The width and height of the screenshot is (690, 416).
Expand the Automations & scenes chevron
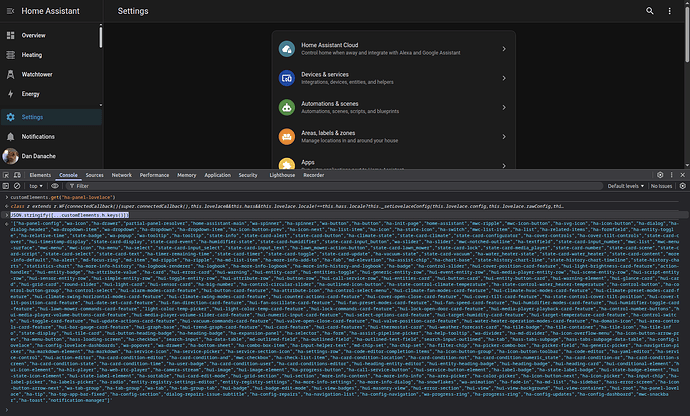tap(504, 107)
